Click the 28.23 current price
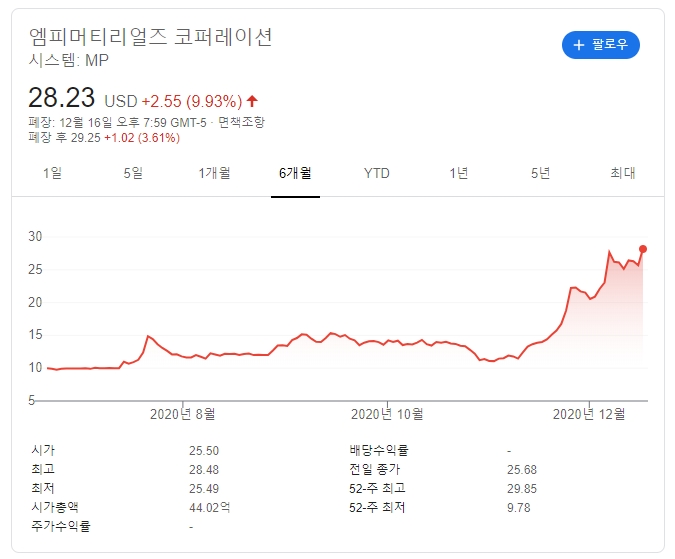 coord(62,98)
